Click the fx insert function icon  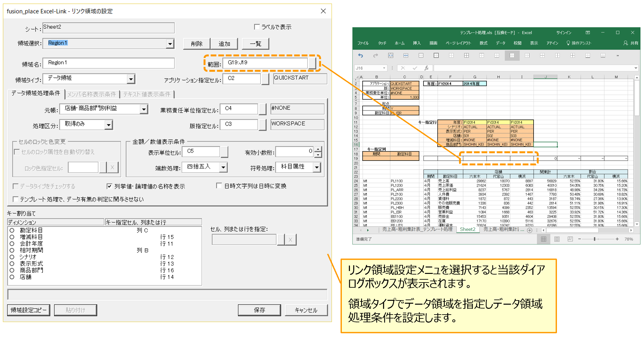426,68
